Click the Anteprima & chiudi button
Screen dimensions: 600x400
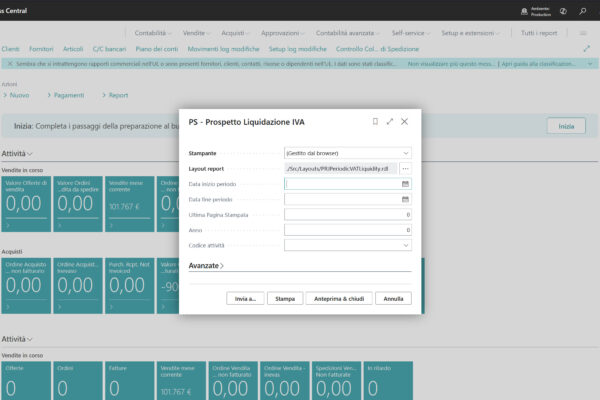pyautogui.click(x=341, y=298)
